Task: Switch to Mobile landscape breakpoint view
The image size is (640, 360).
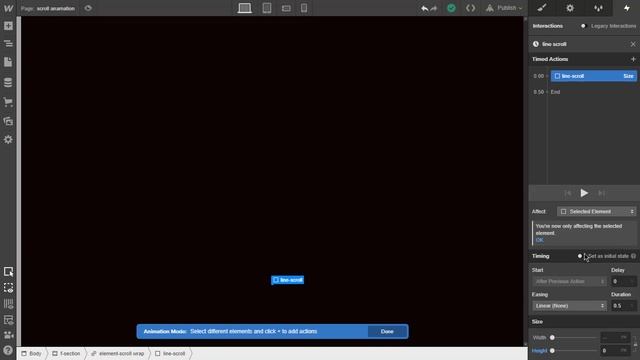Action: (286, 8)
